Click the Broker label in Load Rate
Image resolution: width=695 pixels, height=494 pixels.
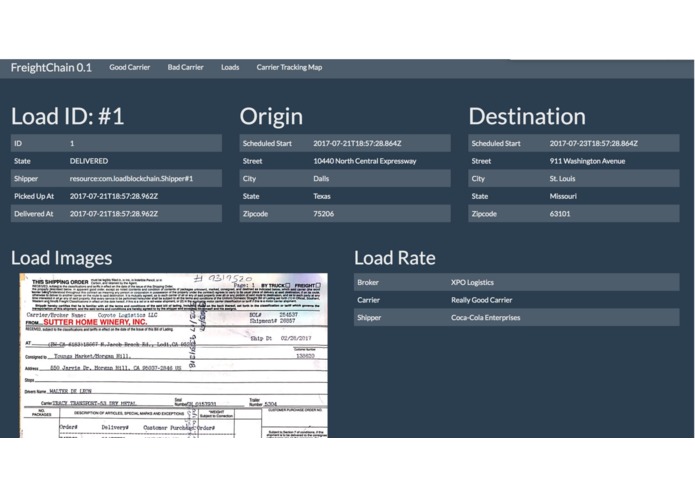tap(368, 282)
